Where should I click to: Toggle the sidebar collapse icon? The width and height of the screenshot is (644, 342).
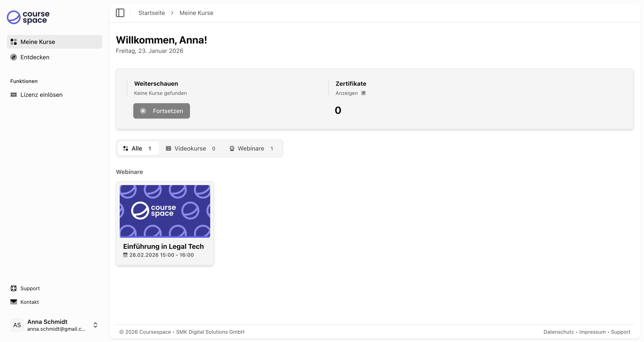[x=120, y=13]
